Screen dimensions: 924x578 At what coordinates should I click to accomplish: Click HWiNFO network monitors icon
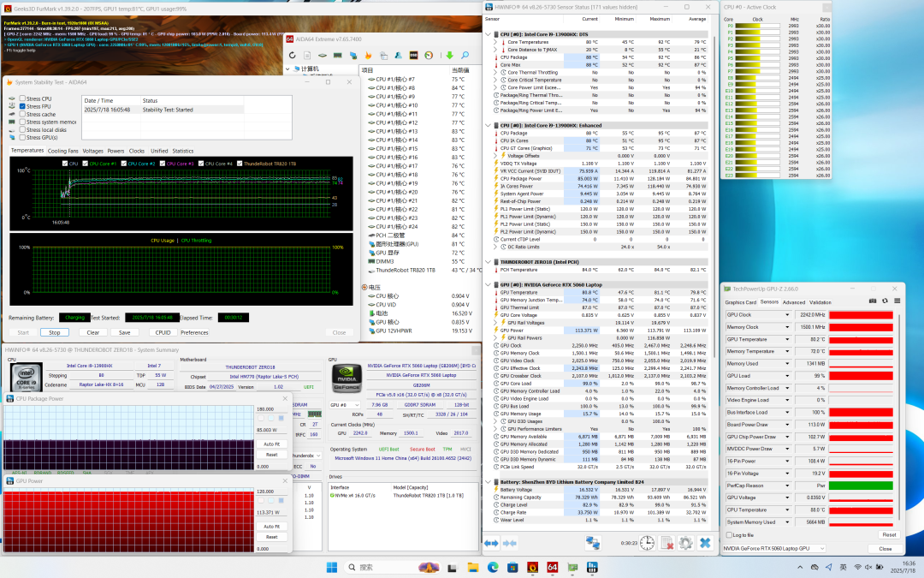point(593,543)
